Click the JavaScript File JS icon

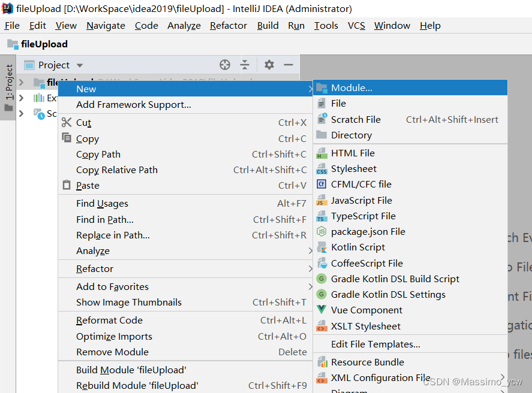point(321,200)
